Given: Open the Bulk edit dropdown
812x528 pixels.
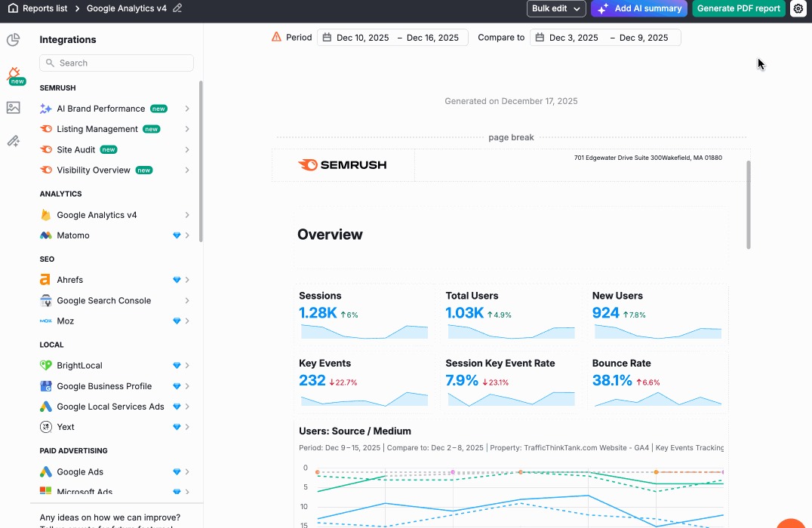Looking at the screenshot, I should tap(556, 8).
